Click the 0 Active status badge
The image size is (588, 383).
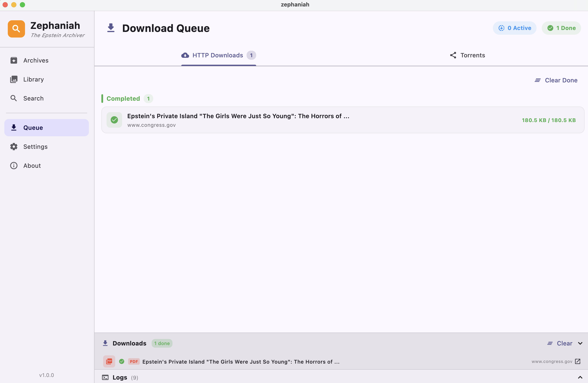(514, 28)
